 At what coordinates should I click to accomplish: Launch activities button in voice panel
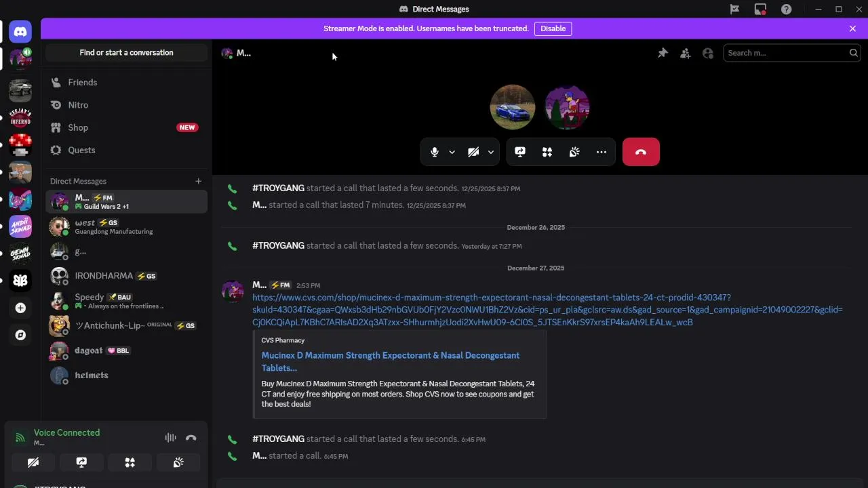coord(130,462)
